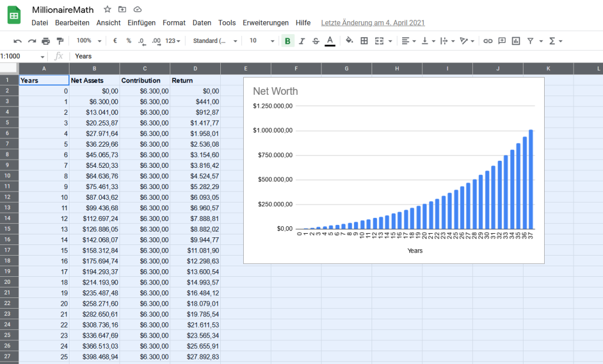This screenshot has height=364, width=603.
Task: Open the Erweiterungen menu
Action: pos(266,23)
